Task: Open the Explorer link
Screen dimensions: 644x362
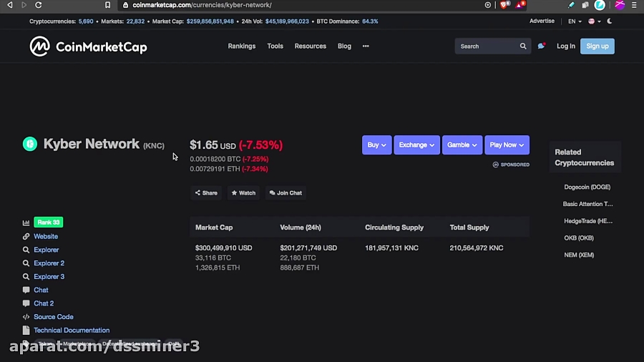Action: point(46,250)
